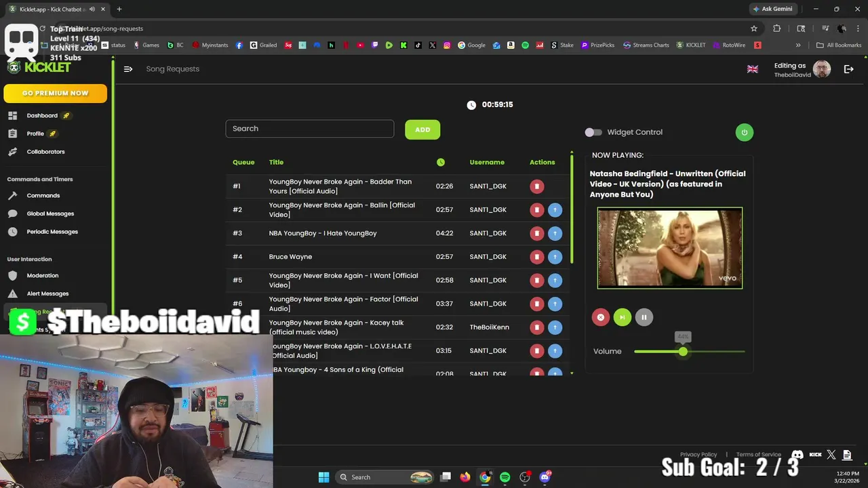Stop the now playing song with red X
This screenshot has width=868, height=488.
(x=600, y=317)
